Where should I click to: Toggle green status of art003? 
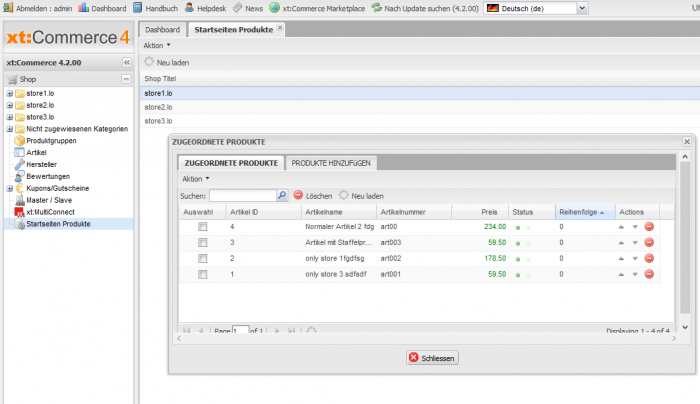(x=518, y=243)
